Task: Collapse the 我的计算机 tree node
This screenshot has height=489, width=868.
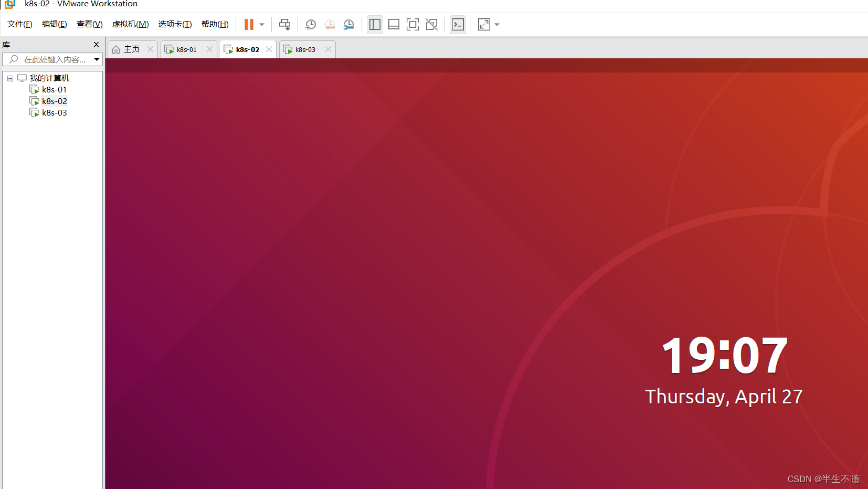Action: (x=10, y=78)
